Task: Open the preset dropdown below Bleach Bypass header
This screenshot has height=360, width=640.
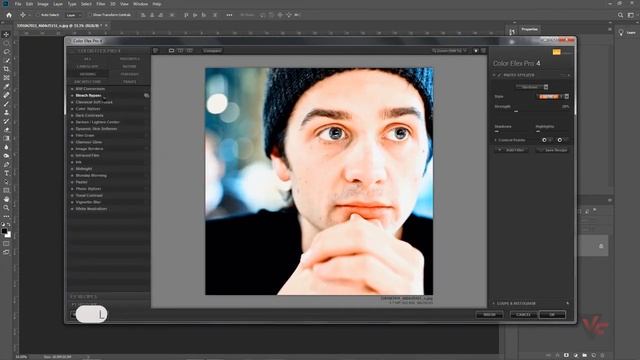Action: pyautogui.click(x=532, y=87)
